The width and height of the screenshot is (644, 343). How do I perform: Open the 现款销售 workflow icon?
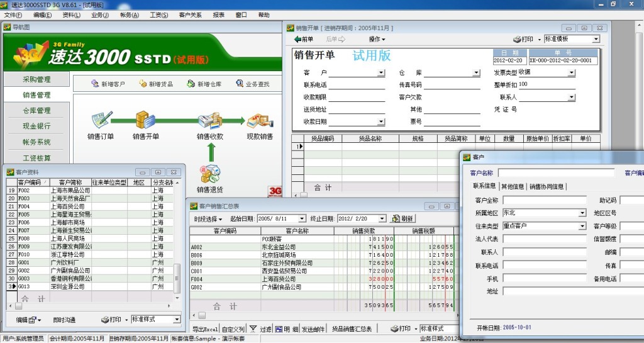[260, 121]
